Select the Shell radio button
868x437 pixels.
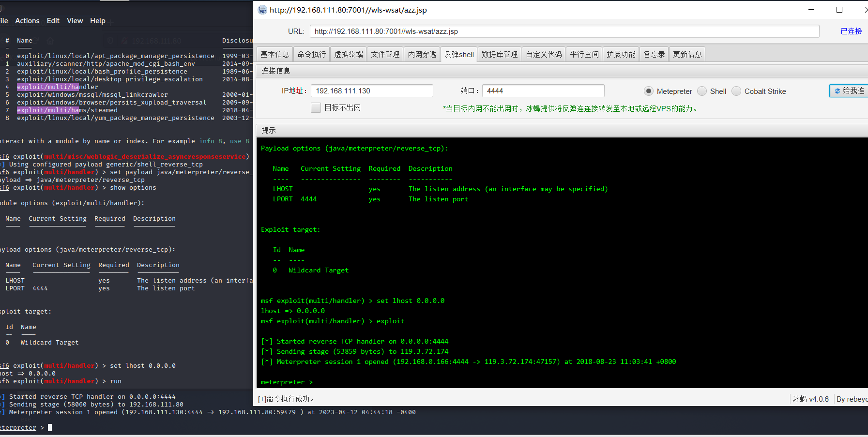coord(702,91)
